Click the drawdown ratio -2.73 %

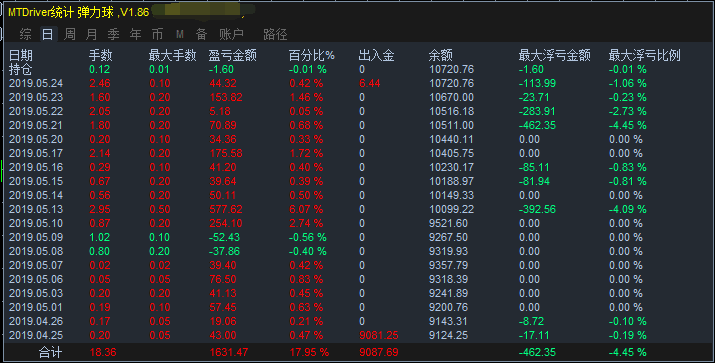click(627, 111)
